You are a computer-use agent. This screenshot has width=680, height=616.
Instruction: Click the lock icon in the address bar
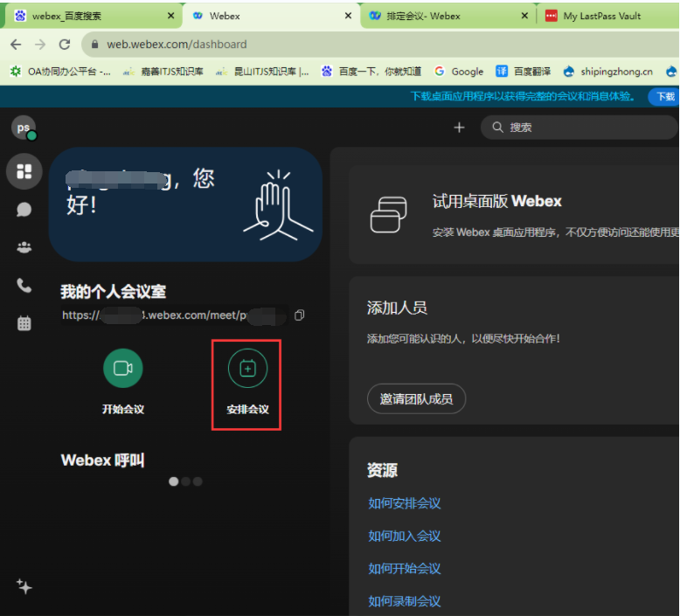pyautogui.click(x=95, y=45)
